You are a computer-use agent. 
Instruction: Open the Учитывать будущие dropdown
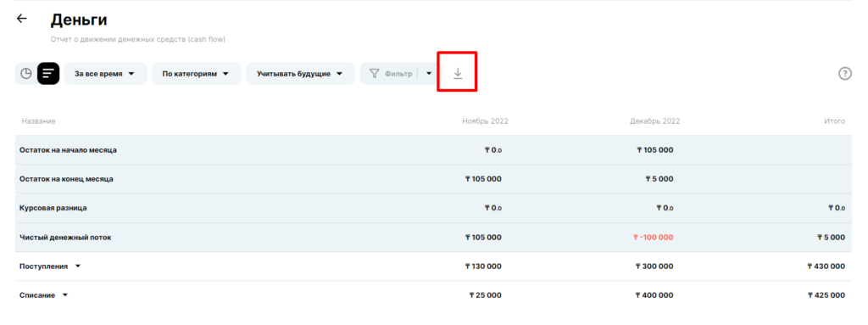pyautogui.click(x=301, y=73)
